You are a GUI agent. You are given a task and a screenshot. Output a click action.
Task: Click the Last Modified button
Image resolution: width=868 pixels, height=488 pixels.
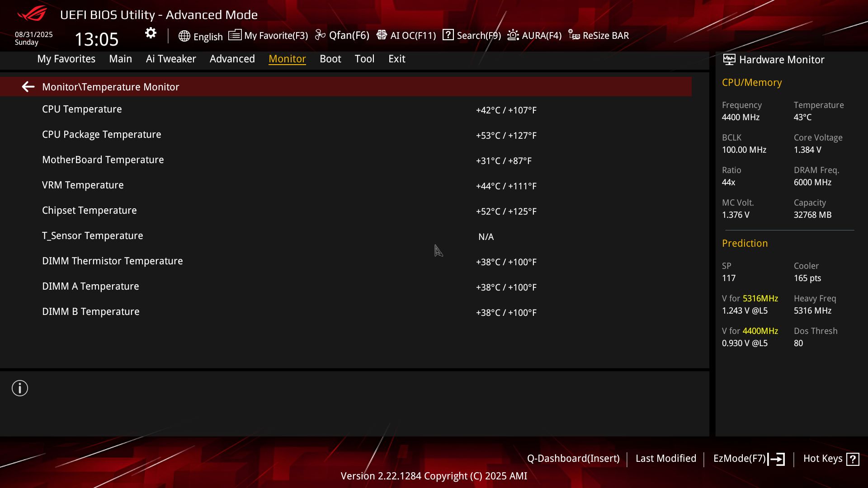point(665,459)
